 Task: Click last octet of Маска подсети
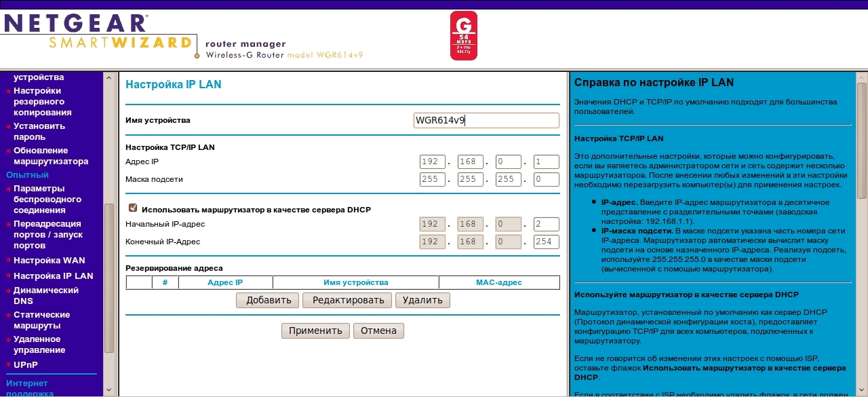click(x=547, y=180)
